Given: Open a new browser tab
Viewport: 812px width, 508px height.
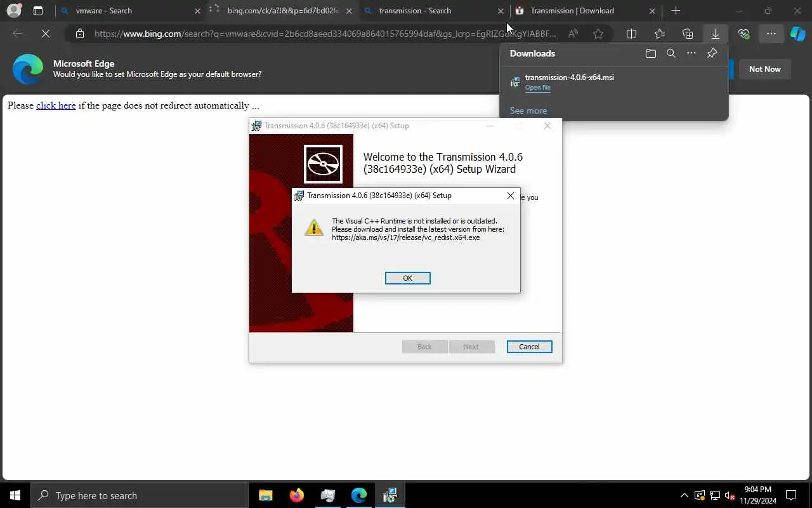Looking at the screenshot, I should 676,11.
